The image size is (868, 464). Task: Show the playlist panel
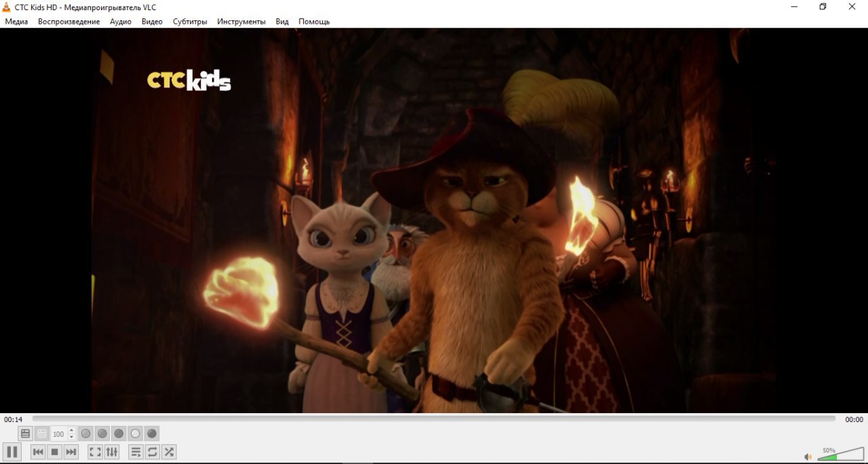136,452
